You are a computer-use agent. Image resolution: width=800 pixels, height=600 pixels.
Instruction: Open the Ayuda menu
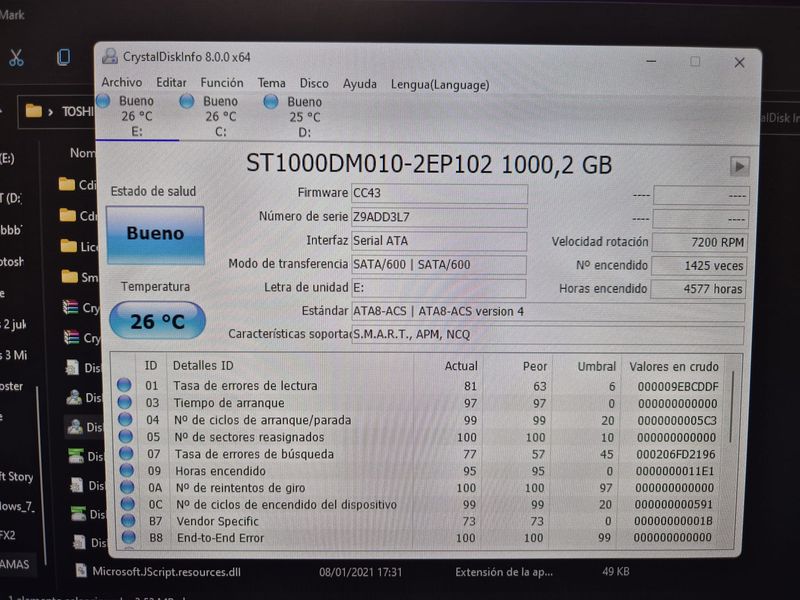pyautogui.click(x=360, y=84)
